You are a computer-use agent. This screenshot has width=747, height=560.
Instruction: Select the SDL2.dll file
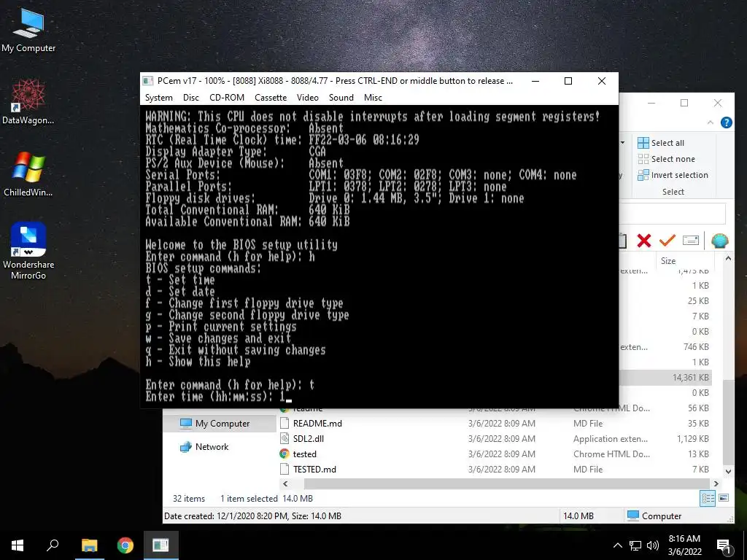tap(309, 438)
